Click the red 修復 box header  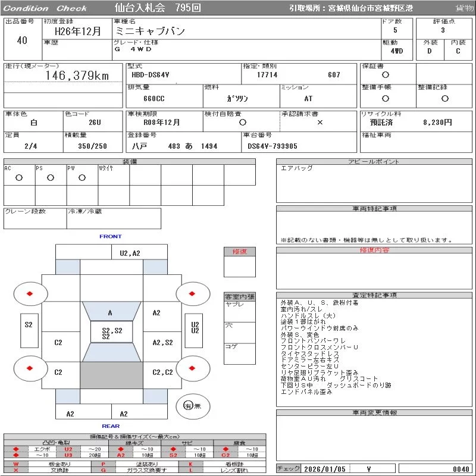(239, 252)
